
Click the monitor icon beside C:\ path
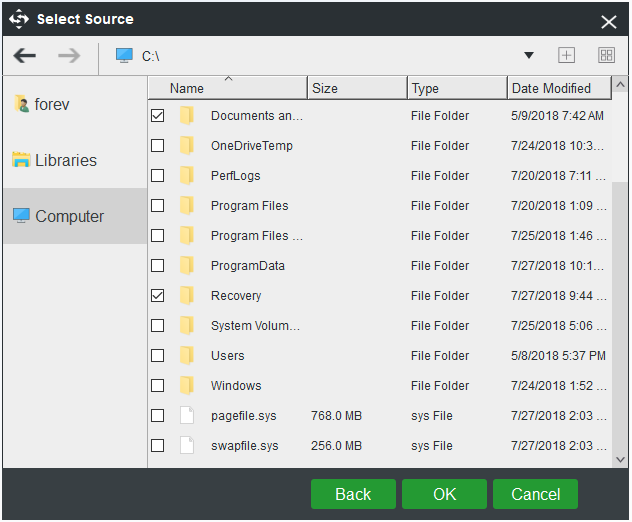coord(124,56)
